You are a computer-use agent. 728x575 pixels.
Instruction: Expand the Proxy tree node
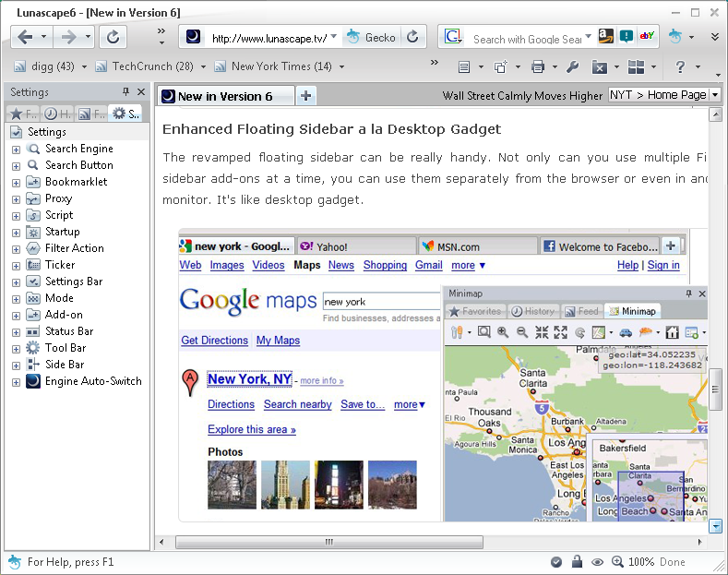coord(16,199)
